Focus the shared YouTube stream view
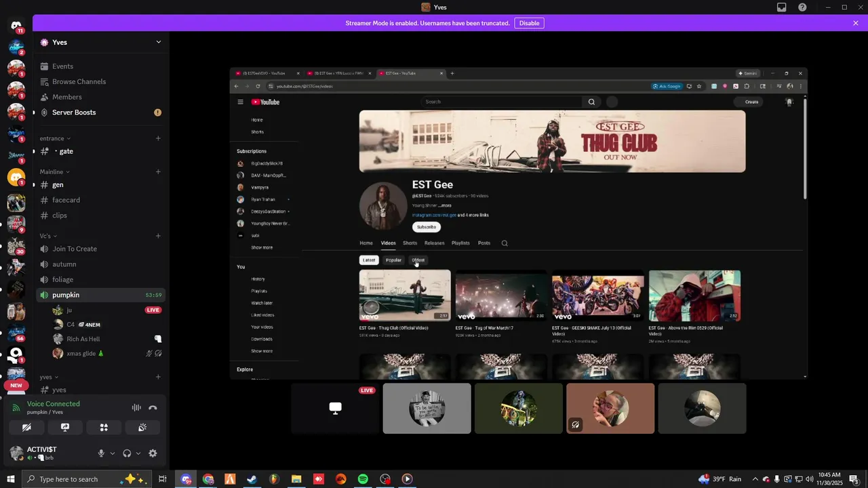868x488 pixels. pyautogui.click(x=518, y=224)
